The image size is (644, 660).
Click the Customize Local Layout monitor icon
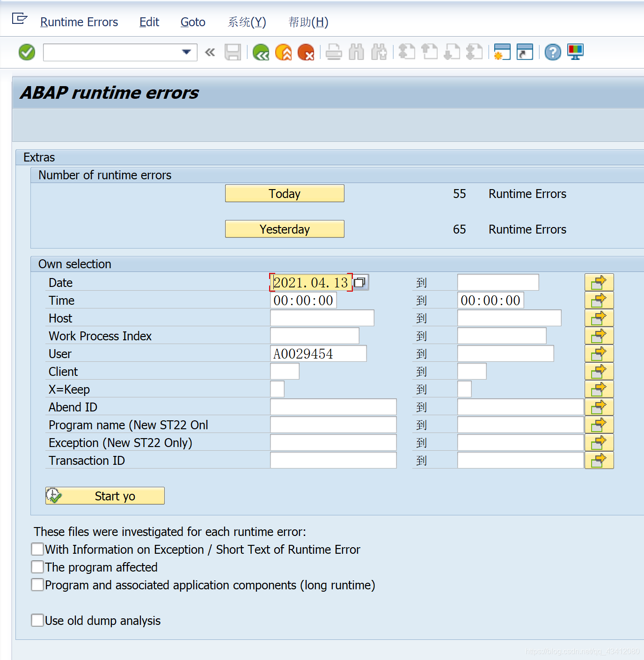click(x=575, y=52)
